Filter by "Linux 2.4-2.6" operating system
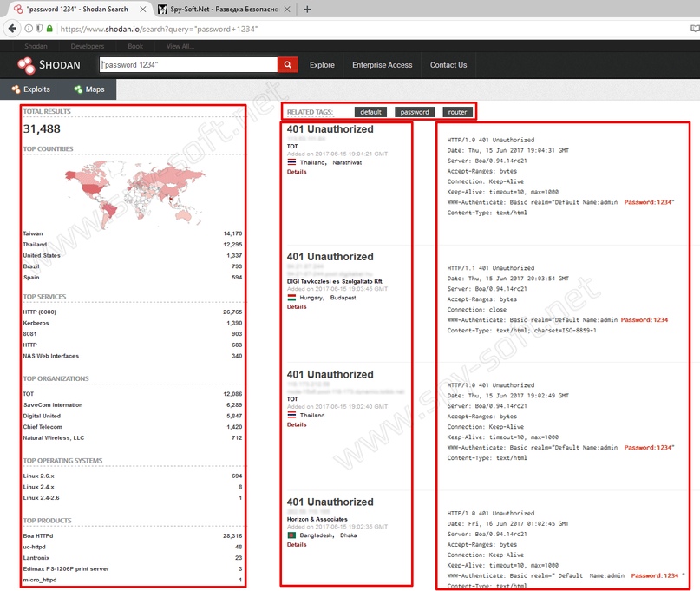Screen dimensions: 700x591 [133, 497]
